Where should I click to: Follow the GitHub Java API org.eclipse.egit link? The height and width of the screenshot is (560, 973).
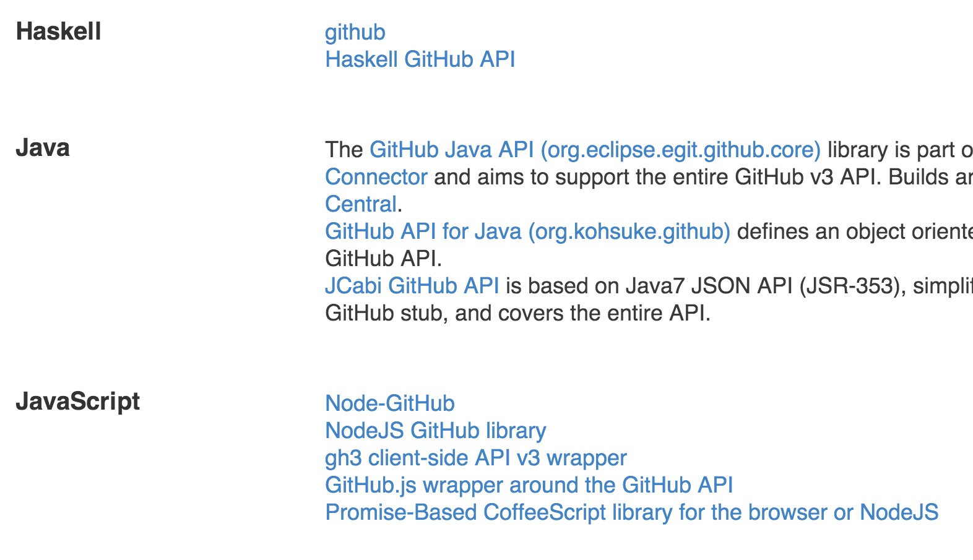(595, 150)
